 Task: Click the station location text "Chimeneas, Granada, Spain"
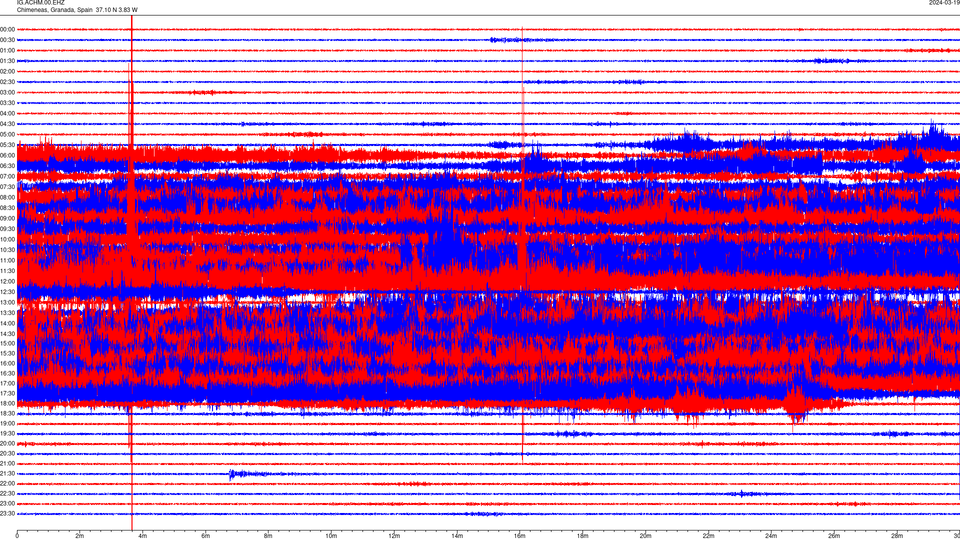54,10
